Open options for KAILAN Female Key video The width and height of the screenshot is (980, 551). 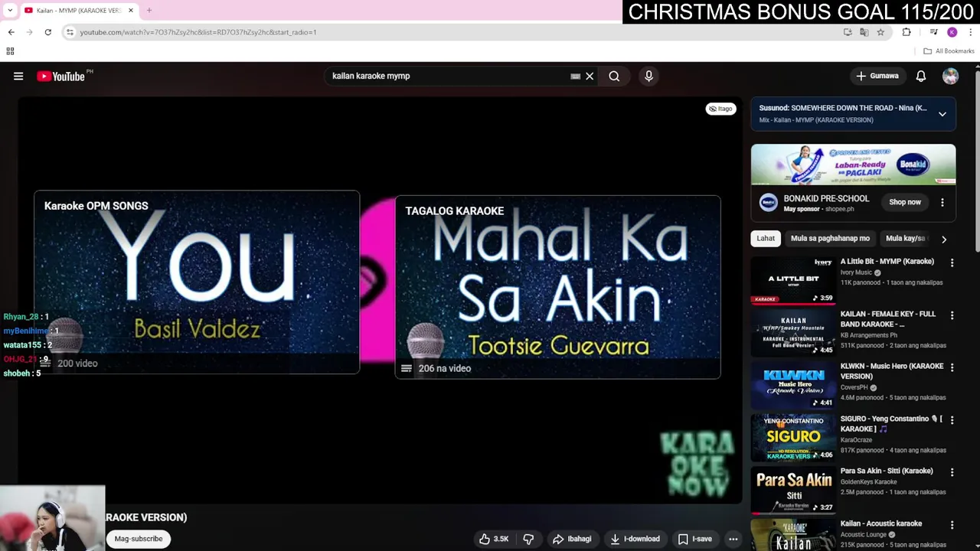click(952, 315)
